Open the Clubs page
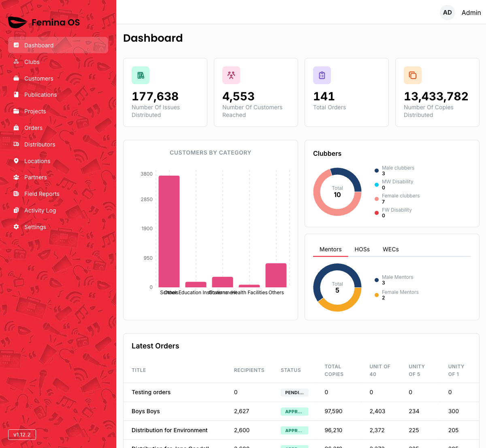Screen dimensions: 486x448 point(58,62)
